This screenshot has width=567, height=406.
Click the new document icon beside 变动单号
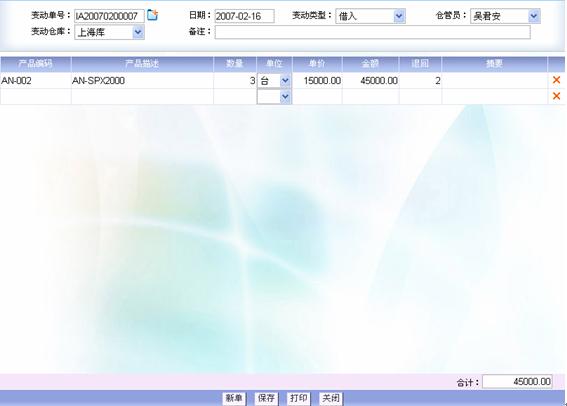(153, 15)
